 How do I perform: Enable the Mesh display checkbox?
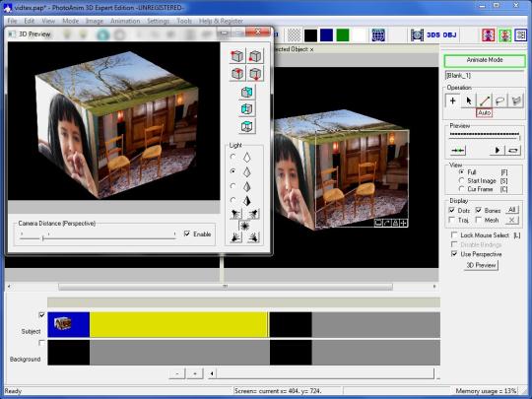(x=479, y=220)
